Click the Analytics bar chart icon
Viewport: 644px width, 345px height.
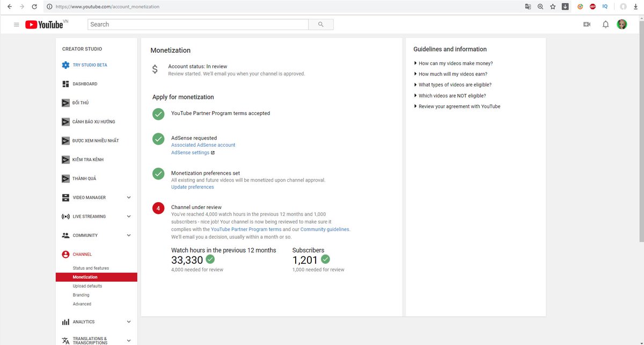coord(65,322)
